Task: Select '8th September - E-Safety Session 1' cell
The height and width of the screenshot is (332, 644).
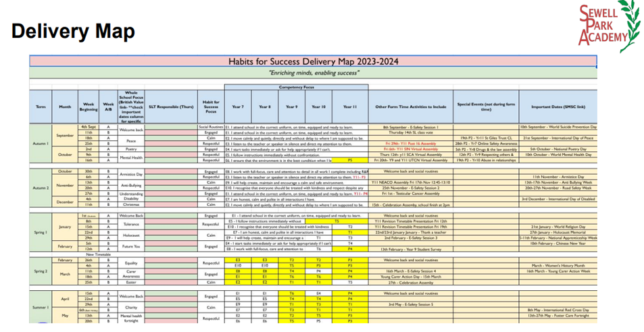Action: coord(411,127)
